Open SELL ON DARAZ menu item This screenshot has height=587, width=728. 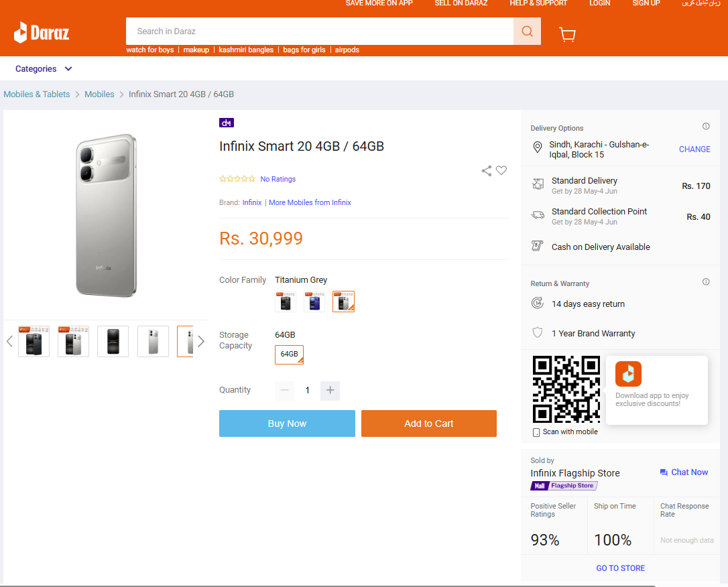tap(461, 3)
